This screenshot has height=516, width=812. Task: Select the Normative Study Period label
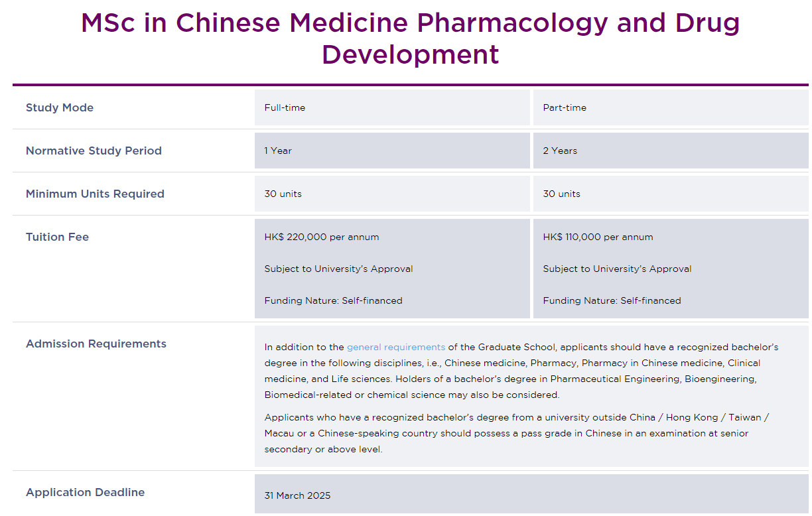tap(94, 151)
